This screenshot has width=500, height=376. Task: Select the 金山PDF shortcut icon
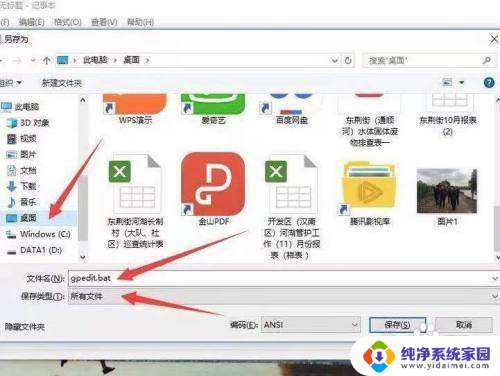click(x=213, y=184)
